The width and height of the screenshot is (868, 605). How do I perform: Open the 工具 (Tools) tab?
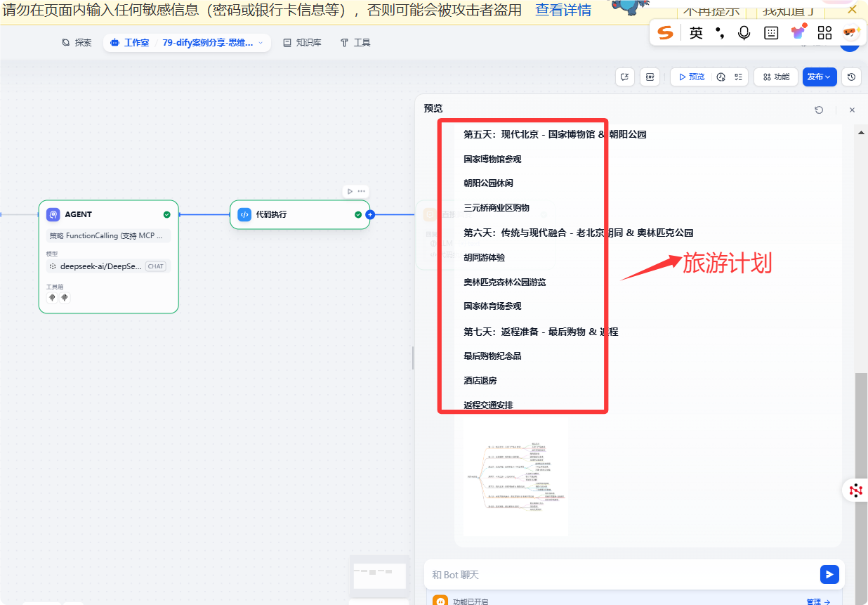pos(355,43)
